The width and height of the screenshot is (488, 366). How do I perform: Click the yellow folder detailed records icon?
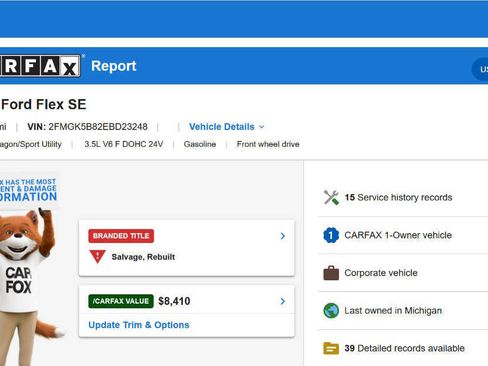click(x=331, y=348)
